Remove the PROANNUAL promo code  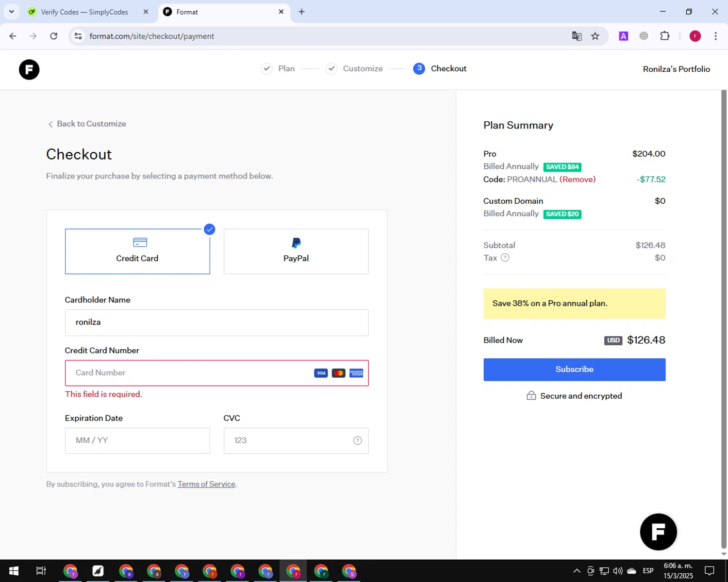coord(578,179)
